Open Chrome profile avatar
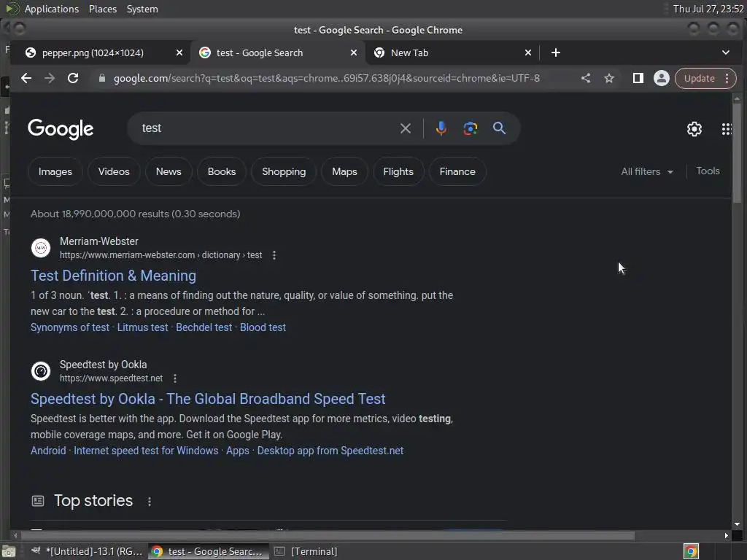The image size is (747, 560). 661,78
